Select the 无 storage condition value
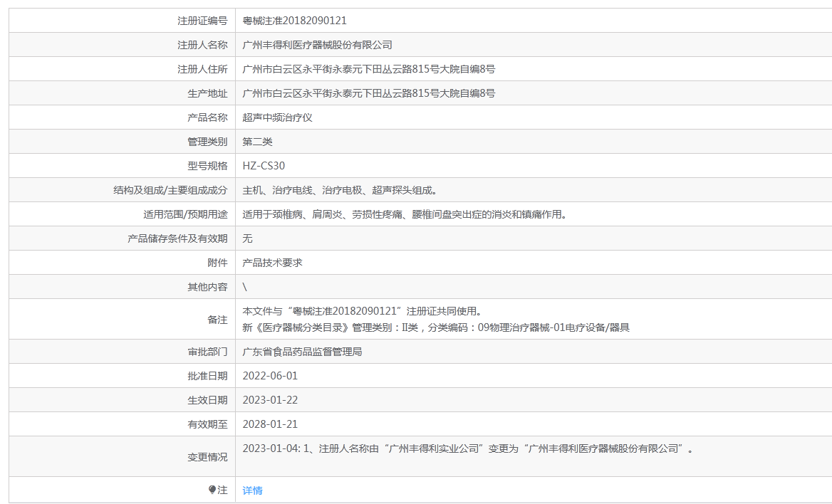 (x=247, y=238)
